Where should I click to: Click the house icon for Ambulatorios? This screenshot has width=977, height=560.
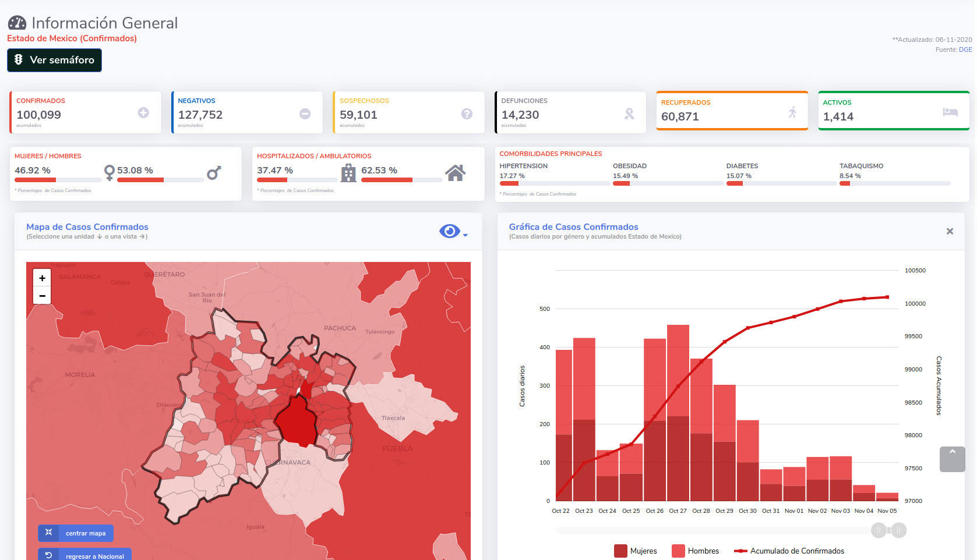(x=455, y=173)
